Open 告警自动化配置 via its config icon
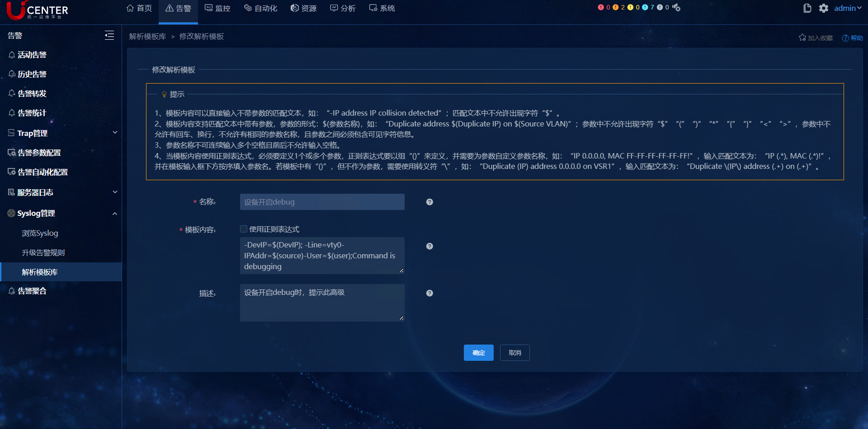 [12, 172]
